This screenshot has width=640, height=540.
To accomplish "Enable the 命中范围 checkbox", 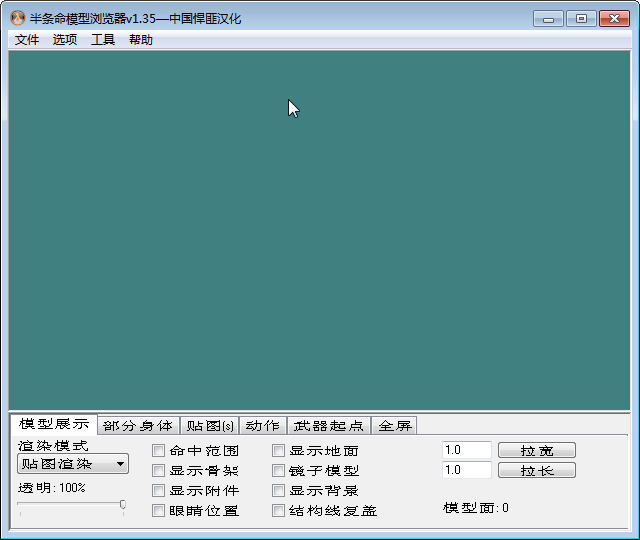I will click(158, 451).
